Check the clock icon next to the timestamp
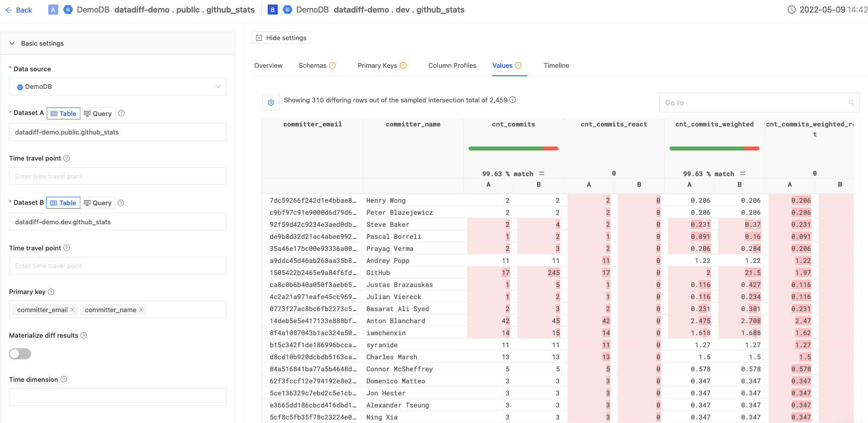 pyautogui.click(x=792, y=10)
